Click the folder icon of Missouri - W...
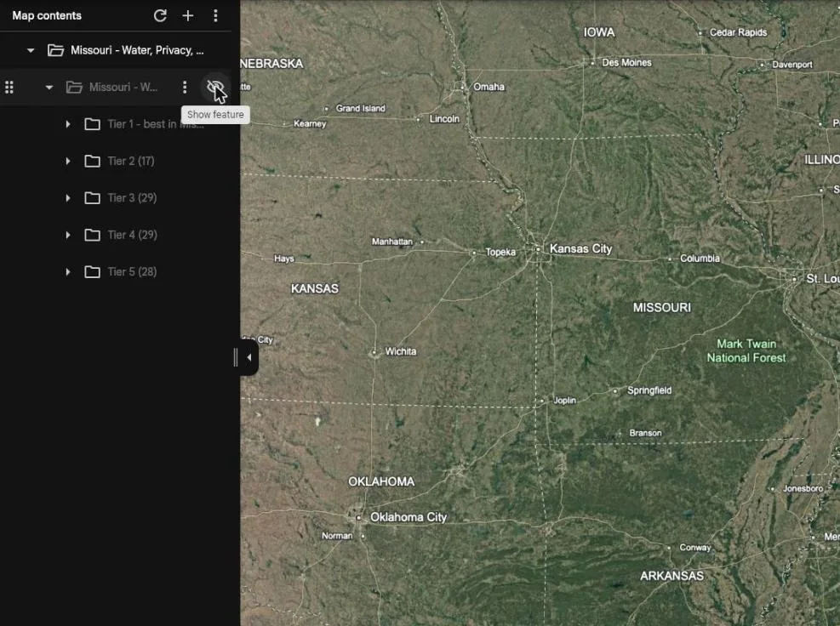The width and height of the screenshot is (840, 626). click(x=74, y=87)
